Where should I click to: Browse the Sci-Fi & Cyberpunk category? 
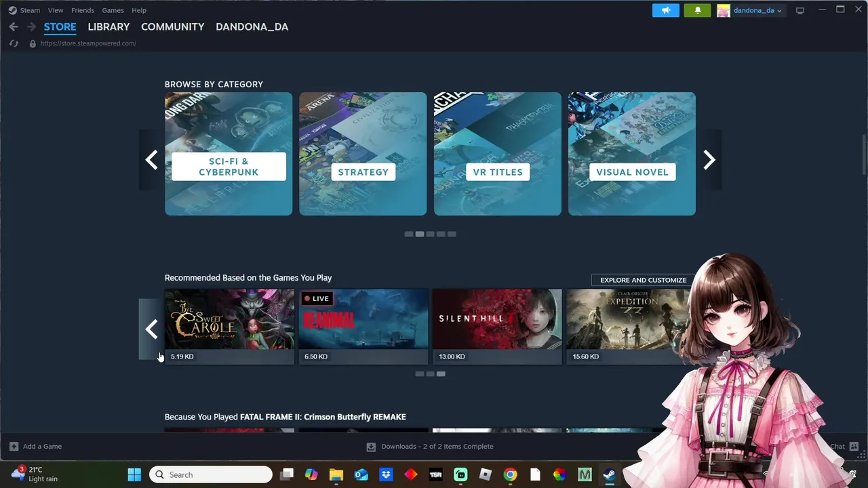tap(229, 154)
